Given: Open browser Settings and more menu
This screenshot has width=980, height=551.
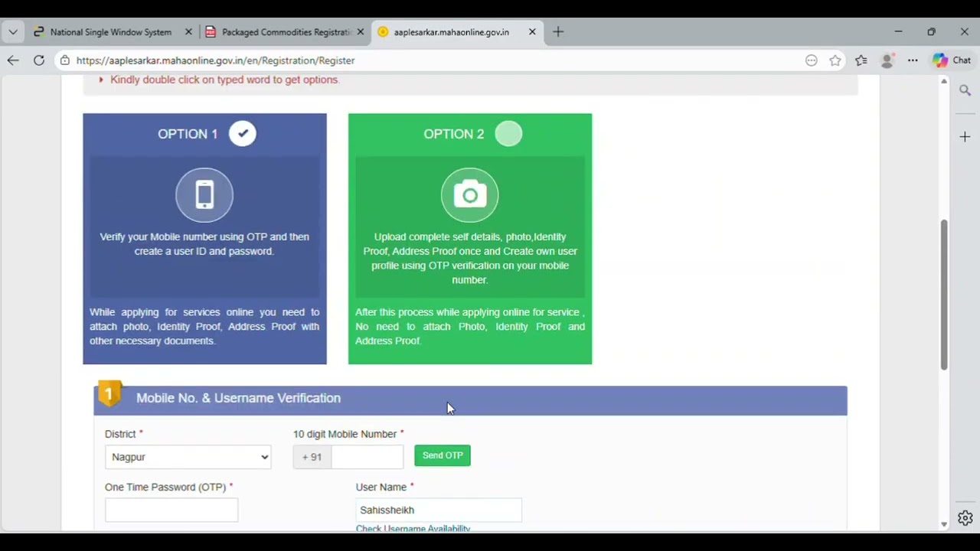Looking at the screenshot, I should coord(913,60).
